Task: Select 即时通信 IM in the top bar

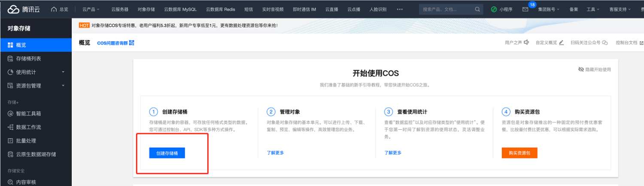Action: 304,9
